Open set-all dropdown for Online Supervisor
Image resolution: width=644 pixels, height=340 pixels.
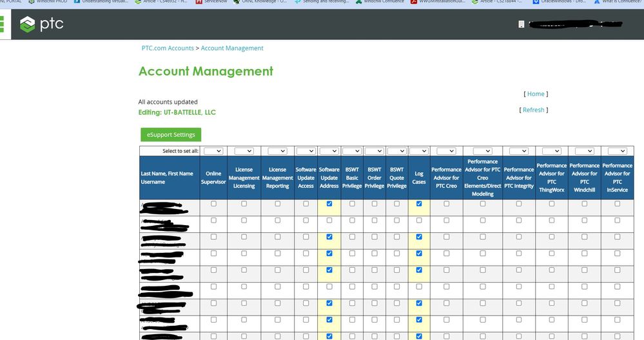point(213,151)
